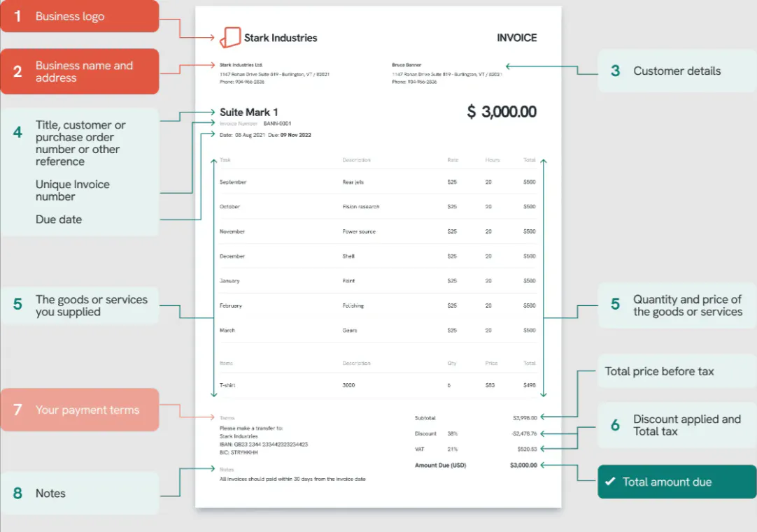Select the 'T-shirt' item row
757x532 pixels.
coord(378,385)
